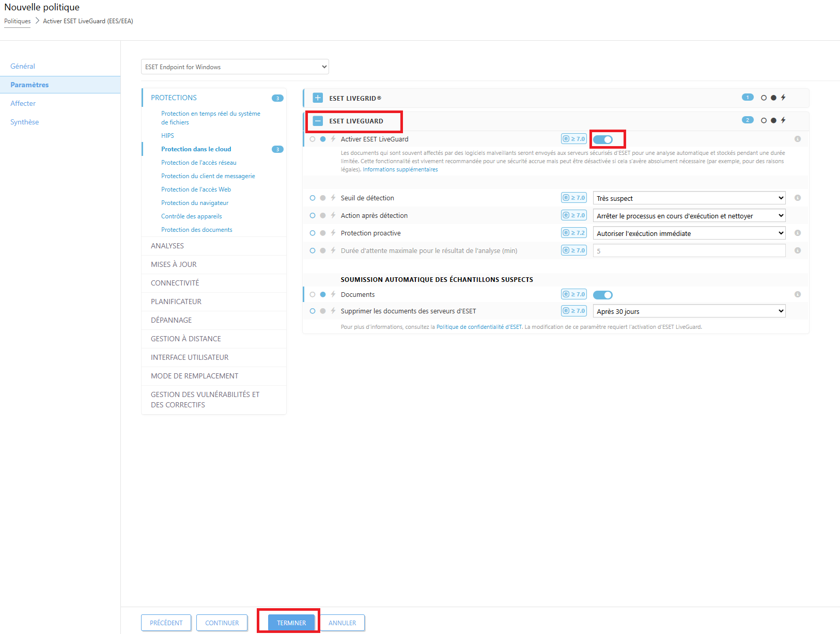Click badge 3 beside Protection dans le cloud
The width and height of the screenshot is (840, 634).
[x=277, y=149]
